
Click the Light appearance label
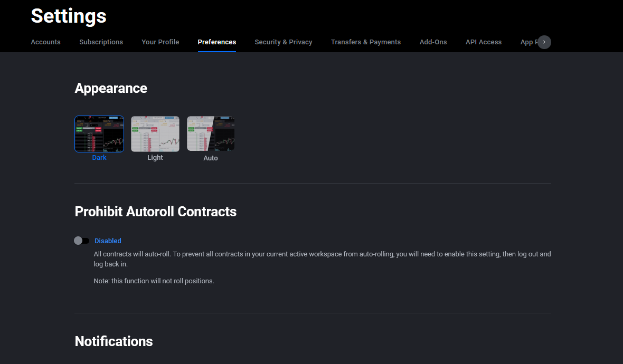pos(155,158)
